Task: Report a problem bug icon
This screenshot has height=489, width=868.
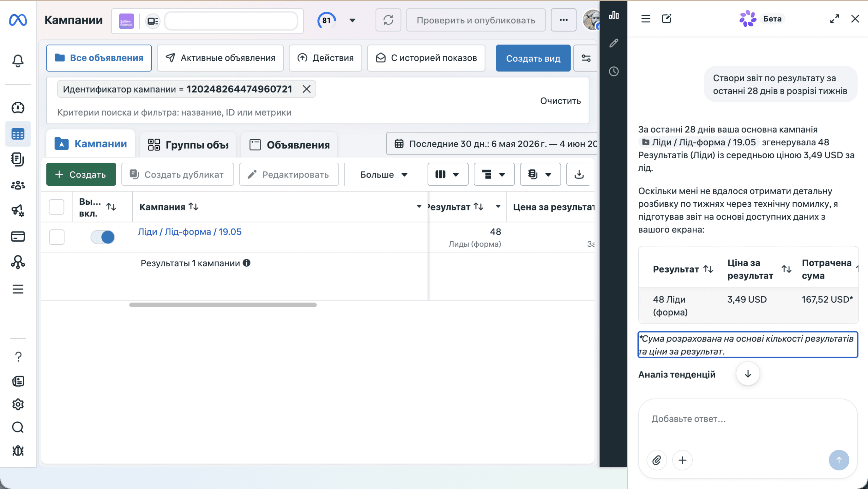Action: pyautogui.click(x=18, y=451)
